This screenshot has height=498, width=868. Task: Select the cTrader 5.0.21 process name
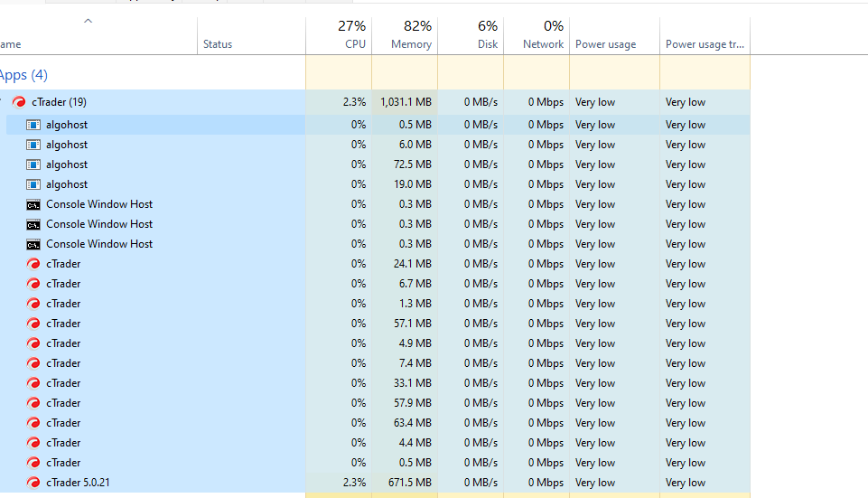(78, 483)
